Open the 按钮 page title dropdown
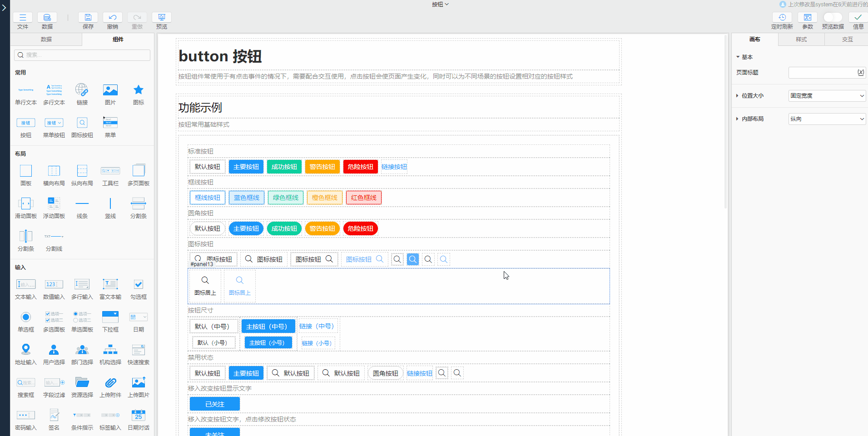Screen dimensions: 868x436 click(440, 5)
